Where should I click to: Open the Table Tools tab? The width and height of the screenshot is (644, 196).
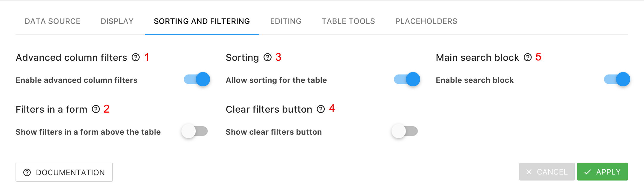tap(348, 21)
